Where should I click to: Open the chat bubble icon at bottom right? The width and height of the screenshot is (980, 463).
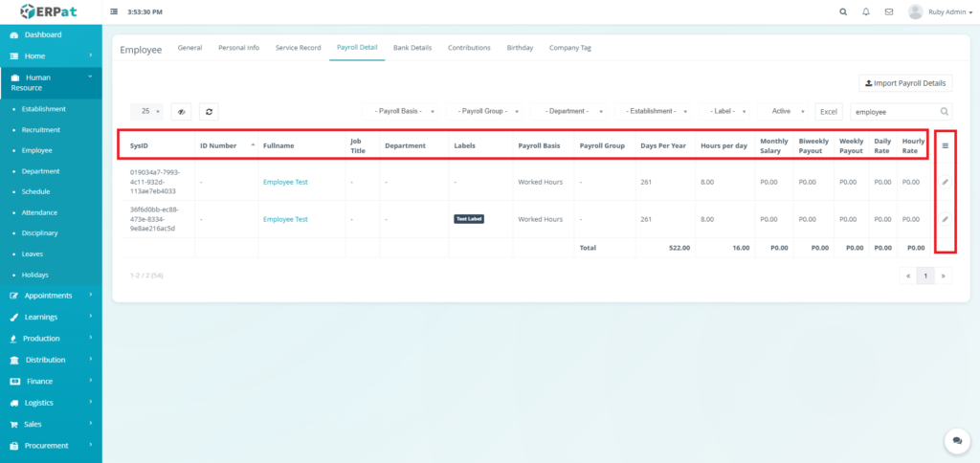click(956, 440)
